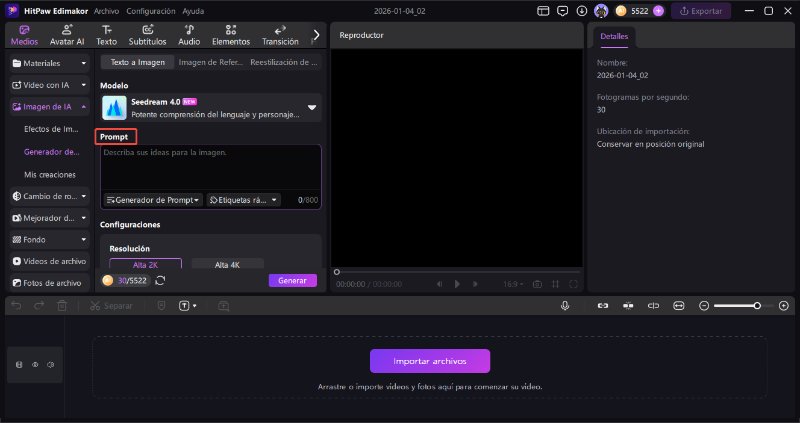This screenshot has width=800, height=423.
Task: Click the refresh credits icon beside 30/5522
Action: (x=160, y=281)
